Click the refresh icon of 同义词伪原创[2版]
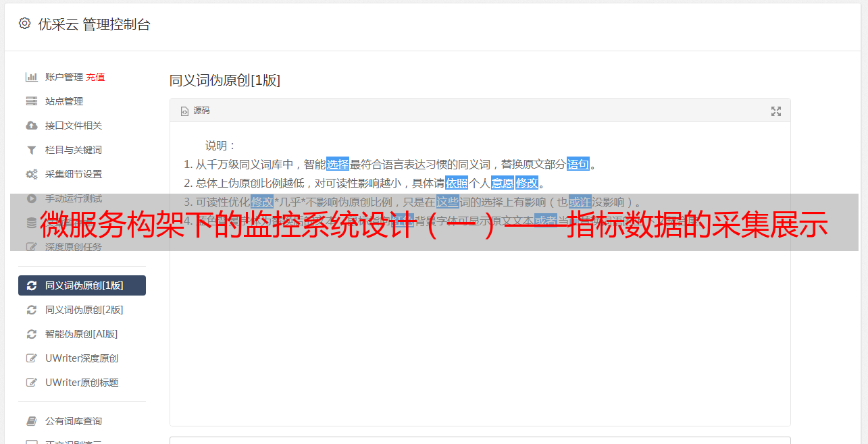Screen dimensions: 868x444 coord(31,310)
